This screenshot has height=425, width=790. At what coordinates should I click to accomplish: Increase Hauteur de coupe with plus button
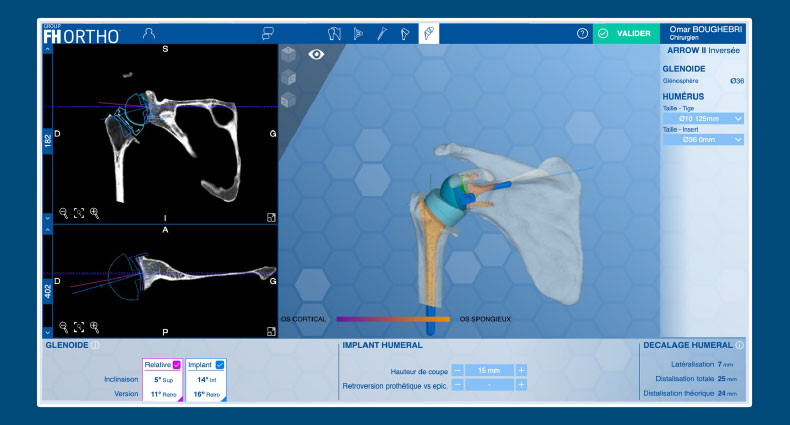pyautogui.click(x=521, y=370)
